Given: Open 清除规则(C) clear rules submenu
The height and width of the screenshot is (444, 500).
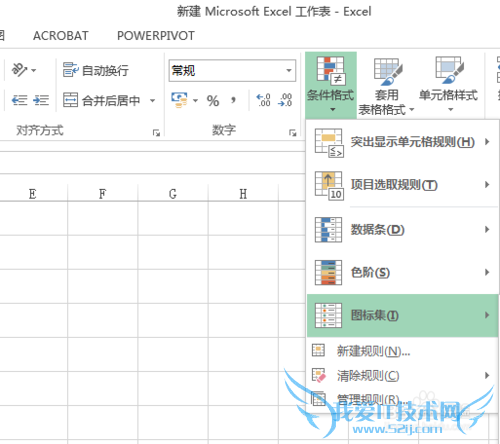Looking at the screenshot, I should [x=402, y=376].
